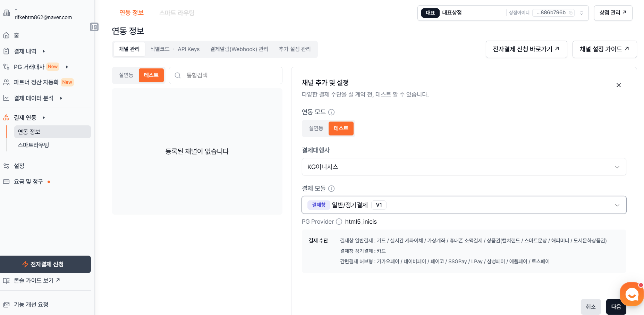The height and width of the screenshot is (315, 644).
Task: Click the dark 전자결제 신청 sidebar button
Action: click(45, 264)
